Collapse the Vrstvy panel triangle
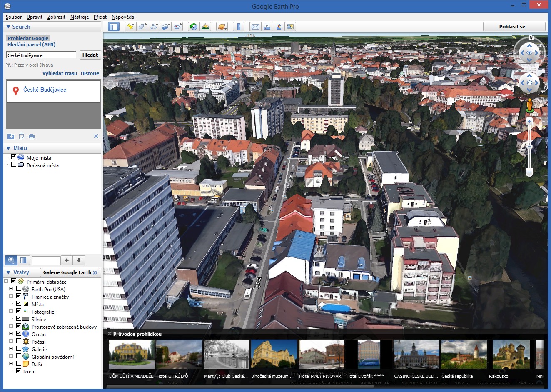The height and width of the screenshot is (392, 551). pyautogui.click(x=8, y=272)
